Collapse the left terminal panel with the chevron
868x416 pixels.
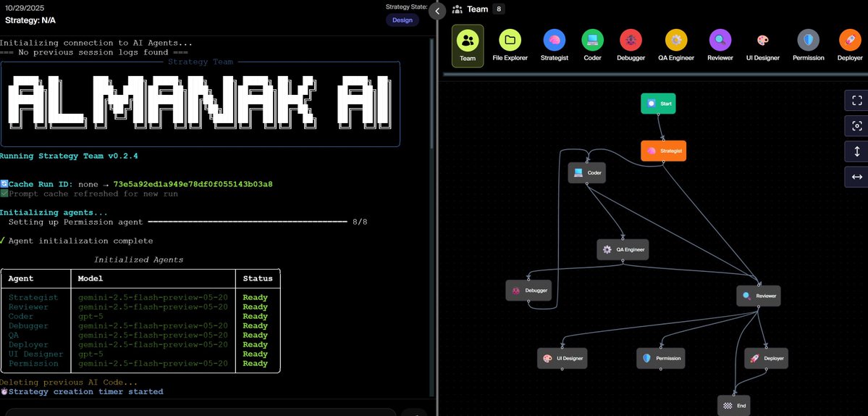[437, 11]
